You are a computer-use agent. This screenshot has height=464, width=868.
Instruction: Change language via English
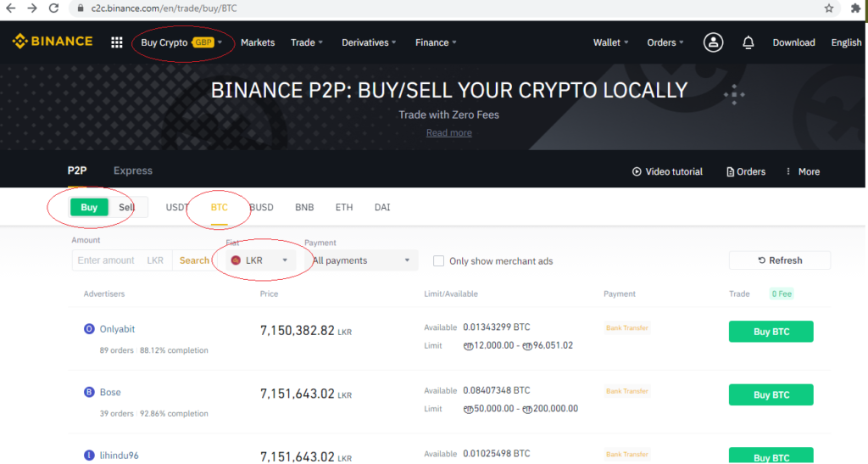[846, 42]
